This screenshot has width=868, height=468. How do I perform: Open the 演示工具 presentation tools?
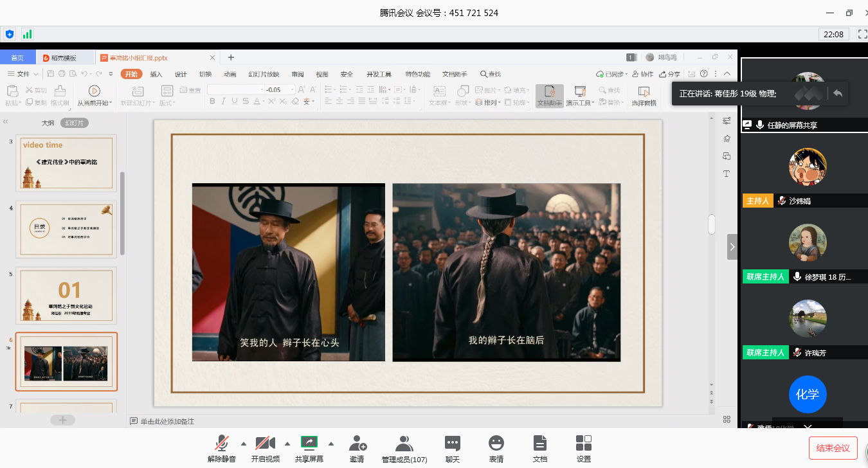click(x=580, y=95)
